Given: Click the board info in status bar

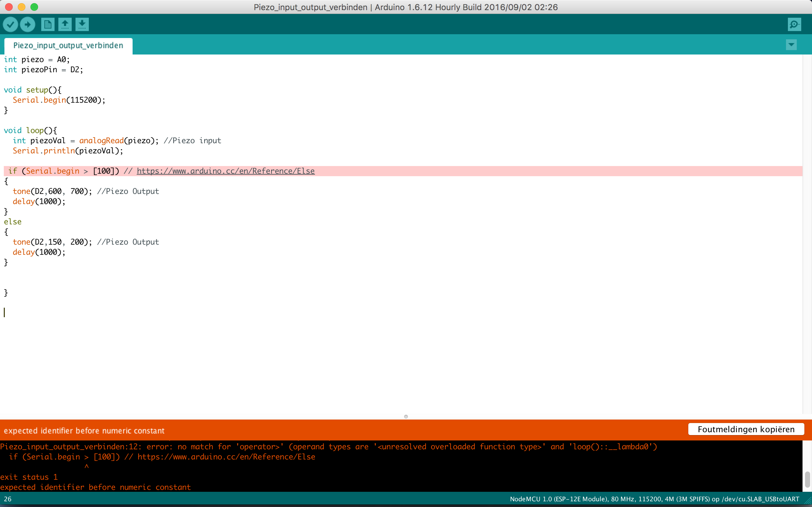Looking at the screenshot, I should pyautogui.click(x=654, y=499).
